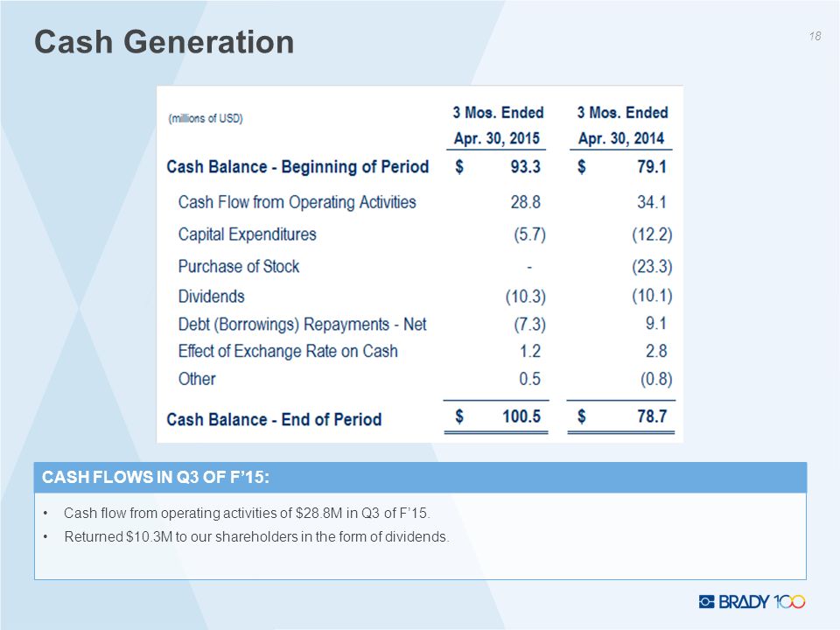The height and width of the screenshot is (630, 840).
Task: Click the "3 Mos. Ended" heading above 2015
Action: [x=498, y=113]
